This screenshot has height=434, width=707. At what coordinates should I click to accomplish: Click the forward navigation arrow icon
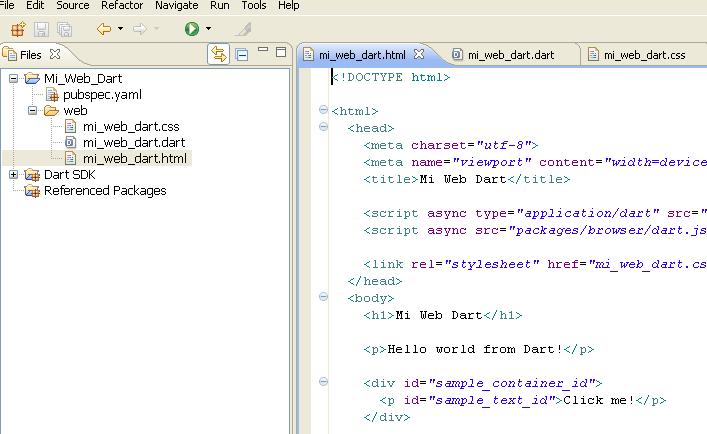pyautogui.click(x=140, y=29)
